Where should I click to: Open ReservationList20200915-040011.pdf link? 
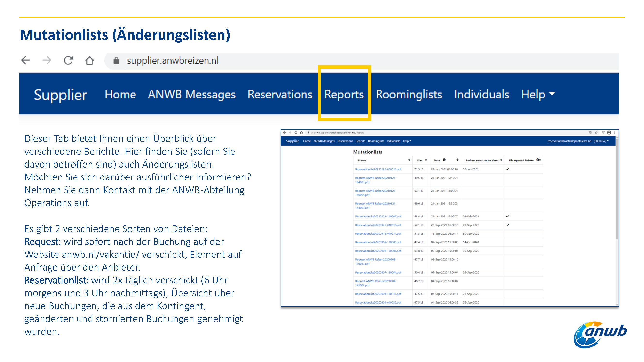(378, 233)
